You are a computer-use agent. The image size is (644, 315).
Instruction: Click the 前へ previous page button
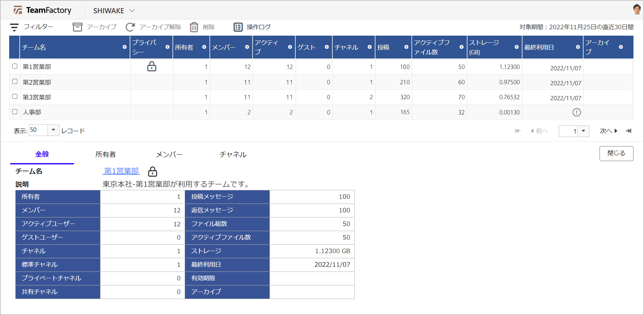pyautogui.click(x=539, y=131)
